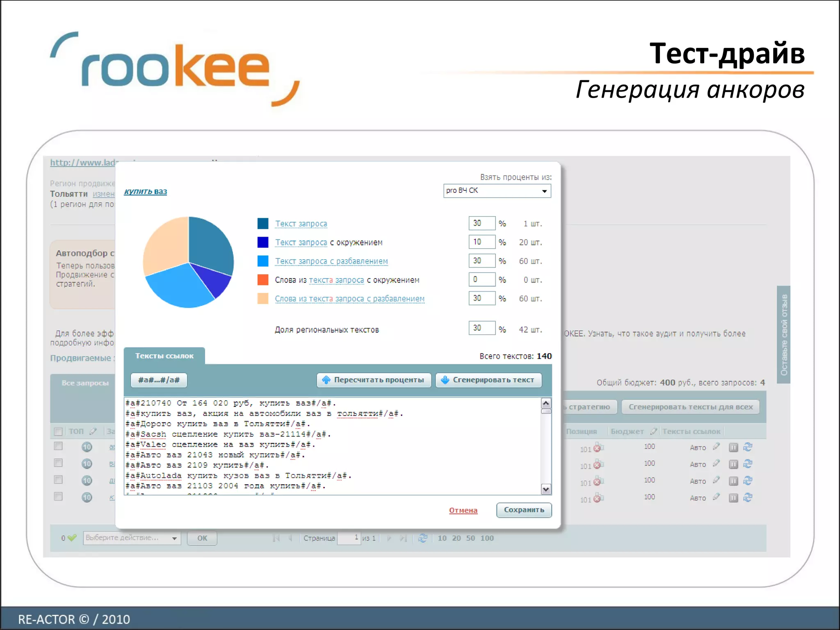Check the last query row checkbox

coord(58,496)
